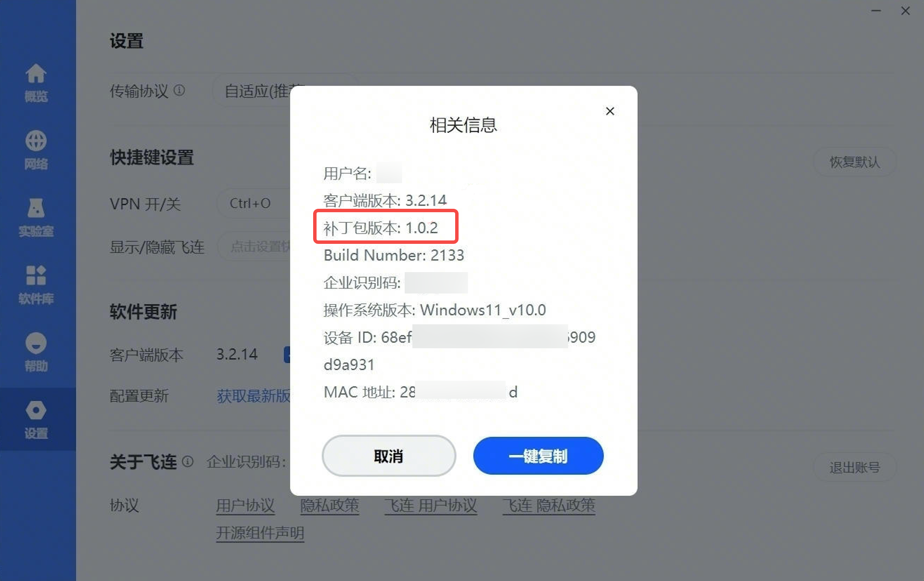
Task: Open the 获取最新版 link
Action: coord(253,396)
